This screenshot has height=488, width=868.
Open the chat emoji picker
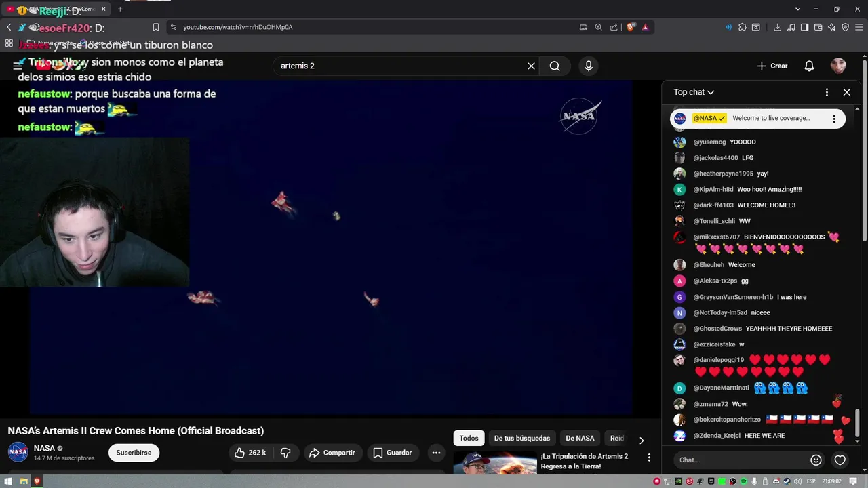pos(816,460)
